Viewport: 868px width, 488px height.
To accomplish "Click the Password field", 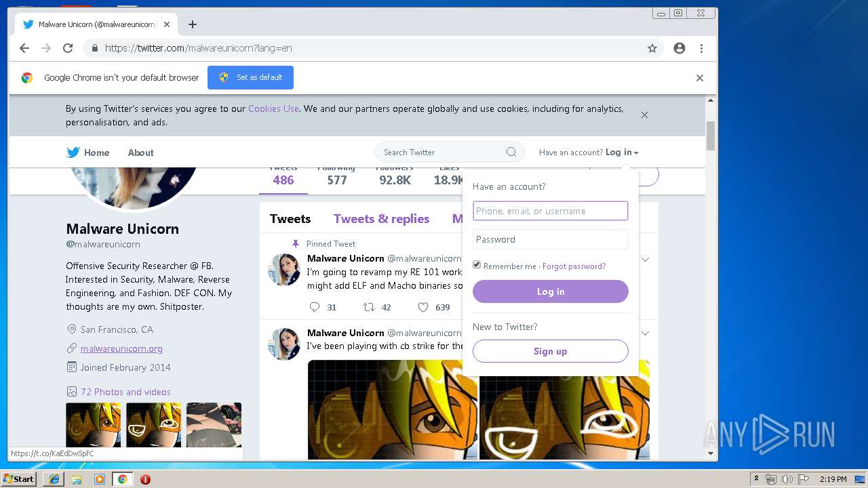I will pyautogui.click(x=551, y=239).
